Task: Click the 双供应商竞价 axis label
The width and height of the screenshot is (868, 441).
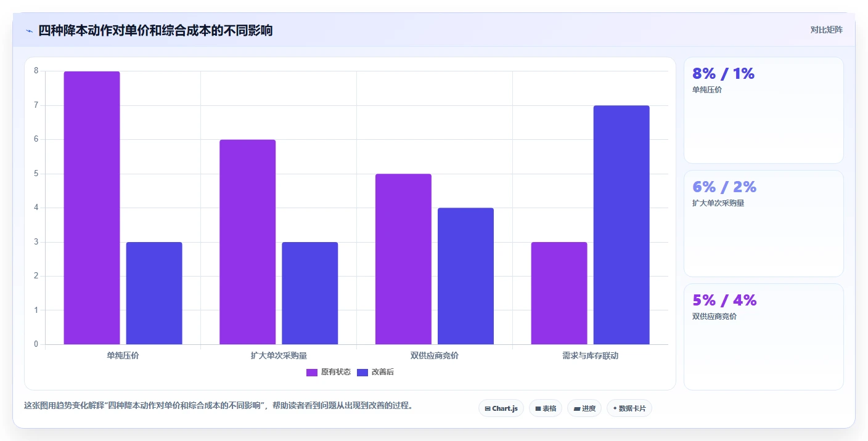Action: pos(435,355)
